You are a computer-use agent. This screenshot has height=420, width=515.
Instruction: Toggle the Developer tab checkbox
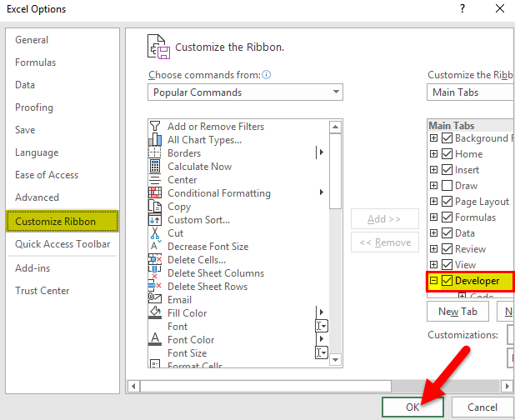pos(447,281)
